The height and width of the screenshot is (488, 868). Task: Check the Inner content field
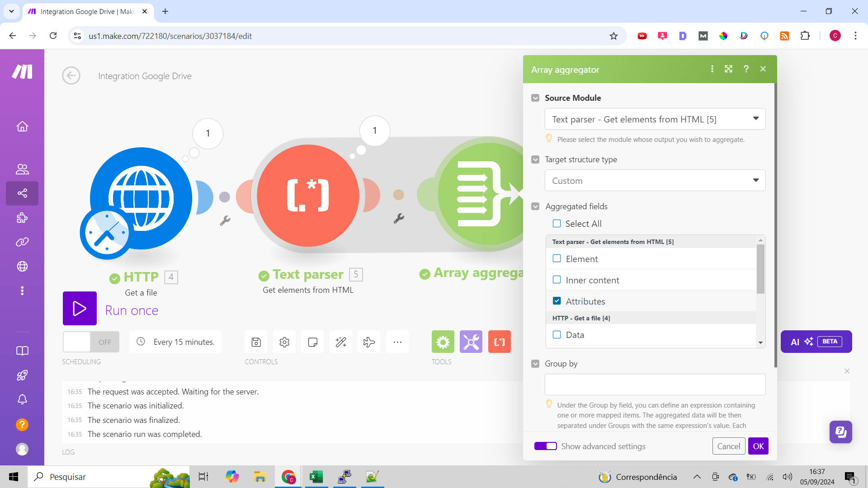pyautogui.click(x=557, y=280)
